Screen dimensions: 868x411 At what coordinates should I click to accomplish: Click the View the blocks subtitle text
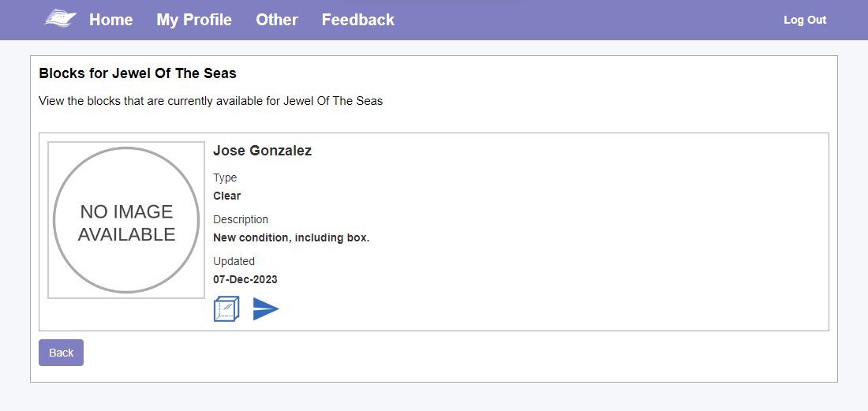pyautogui.click(x=211, y=101)
